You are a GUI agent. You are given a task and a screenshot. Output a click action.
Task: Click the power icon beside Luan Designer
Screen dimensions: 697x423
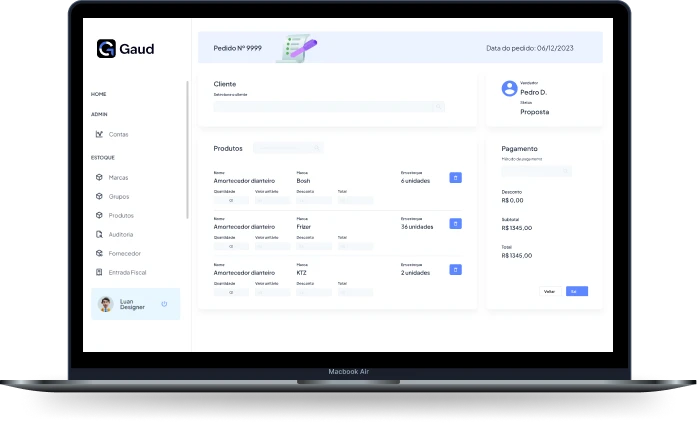164,304
